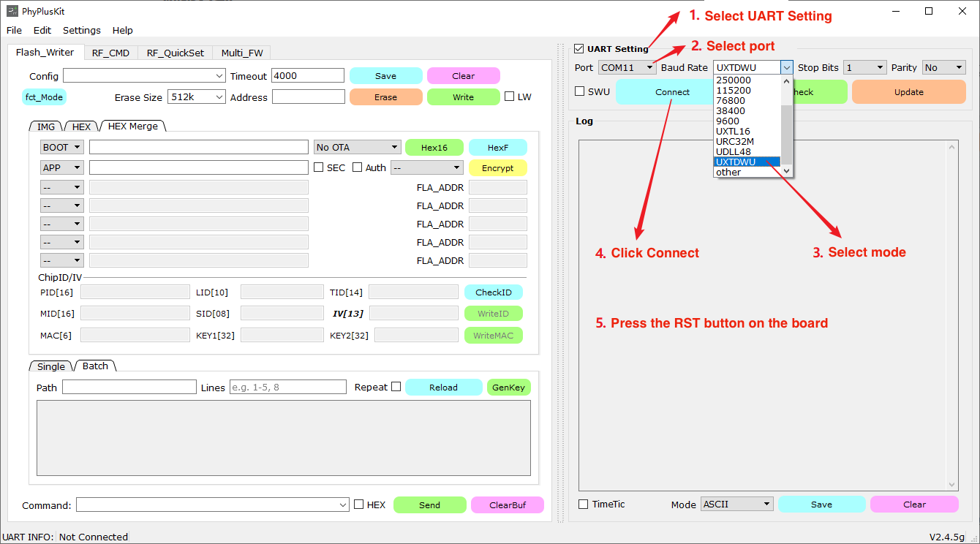The width and height of the screenshot is (980, 544).
Task: Open the Edit menu
Action: pos(42,30)
